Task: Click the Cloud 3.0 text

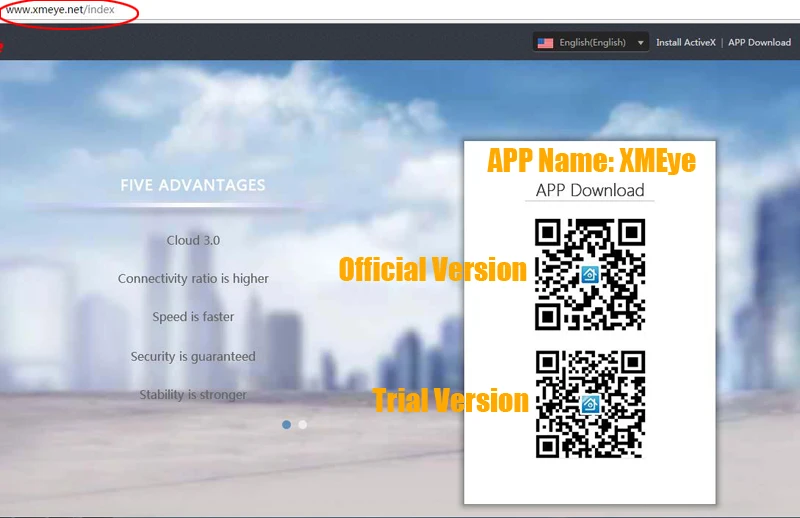Action: coord(193,240)
